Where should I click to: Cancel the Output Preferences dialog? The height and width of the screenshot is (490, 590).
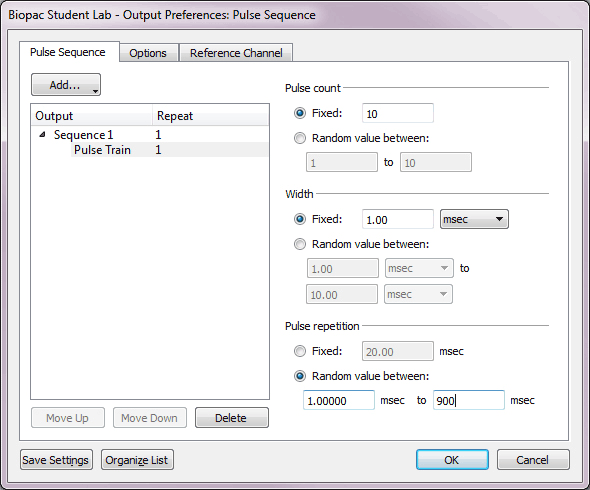pos(533,460)
